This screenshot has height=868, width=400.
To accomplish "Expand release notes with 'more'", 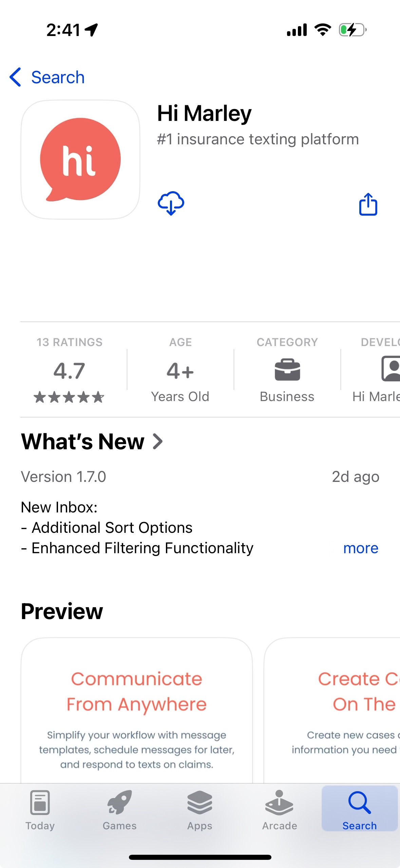I will coord(361,548).
